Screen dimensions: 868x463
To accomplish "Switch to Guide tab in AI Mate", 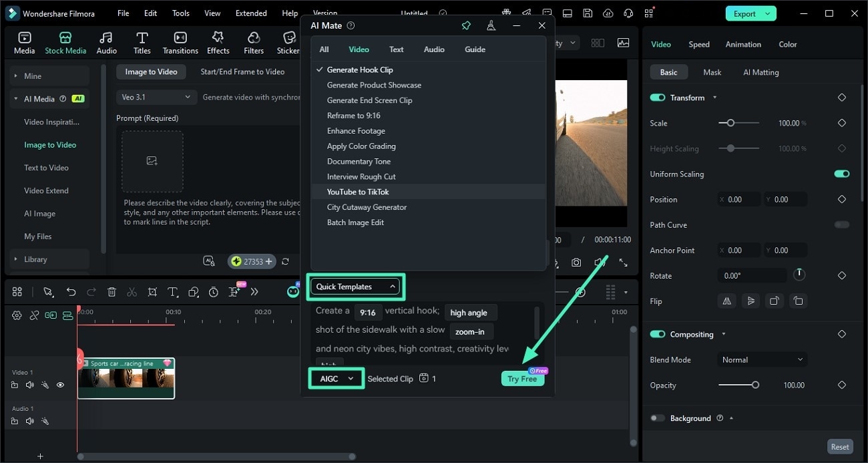I will (x=475, y=49).
